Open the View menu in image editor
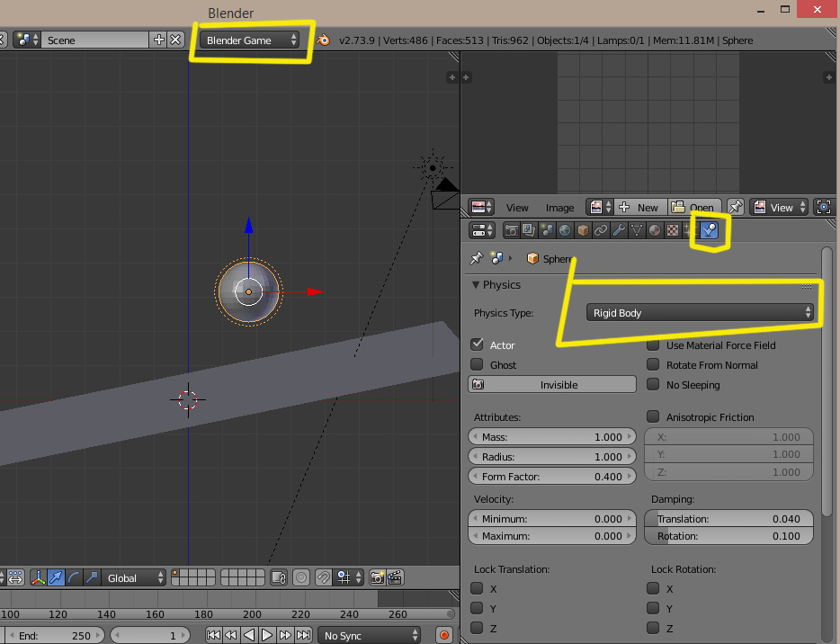The image size is (840, 644). coord(517,208)
